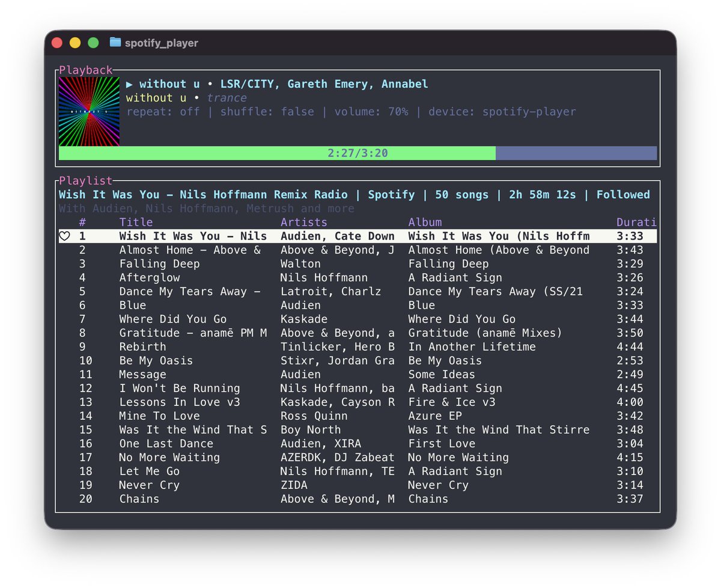The width and height of the screenshot is (721, 588).
Task: Click With Audien, Nils Hoffmann description line
Action: pyautogui.click(x=207, y=208)
